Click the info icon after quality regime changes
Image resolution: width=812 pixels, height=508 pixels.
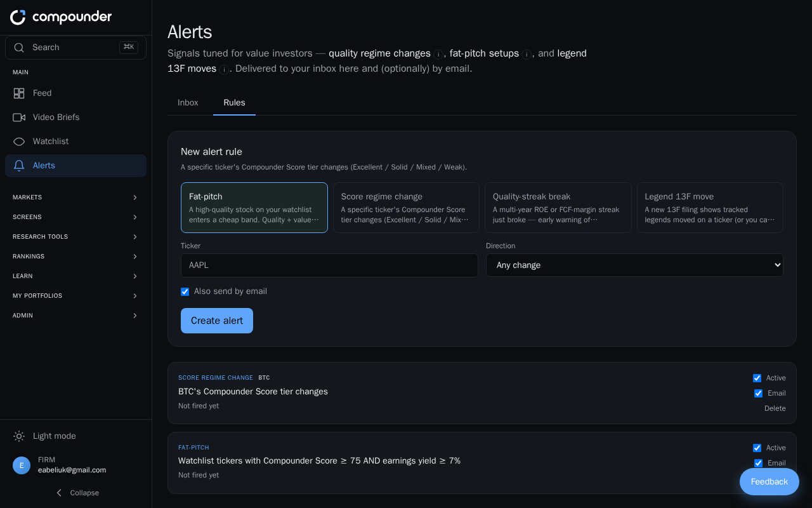pyautogui.click(x=438, y=55)
